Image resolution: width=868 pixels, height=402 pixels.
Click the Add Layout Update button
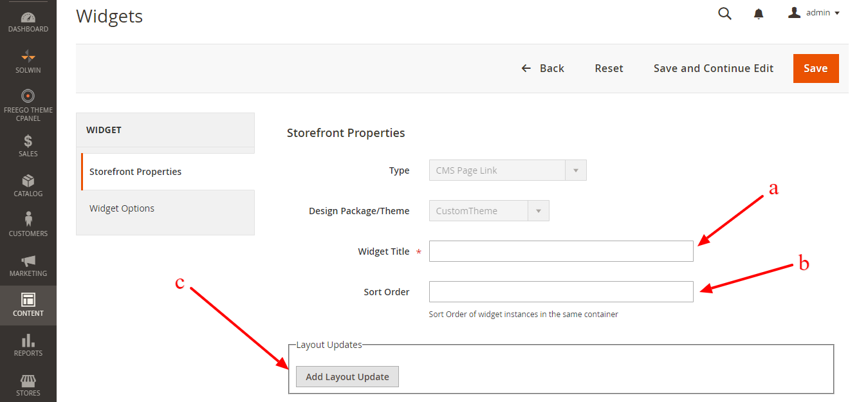click(347, 377)
